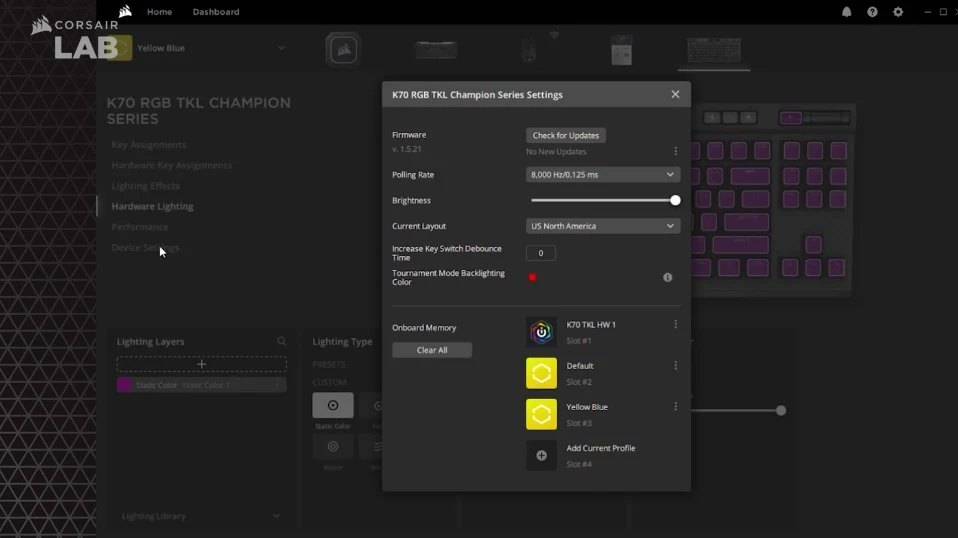Image resolution: width=958 pixels, height=538 pixels.
Task: Show Tournament Mode info icon
Action: [x=667, y=277]
